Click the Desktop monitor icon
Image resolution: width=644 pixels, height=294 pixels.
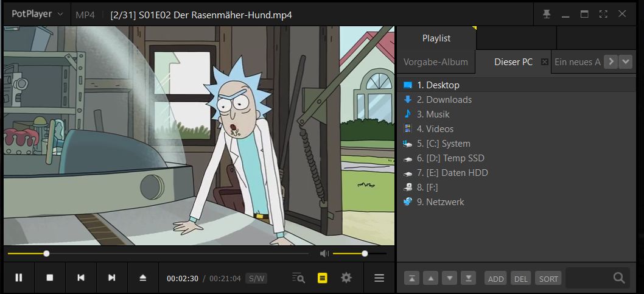(407, 85)
